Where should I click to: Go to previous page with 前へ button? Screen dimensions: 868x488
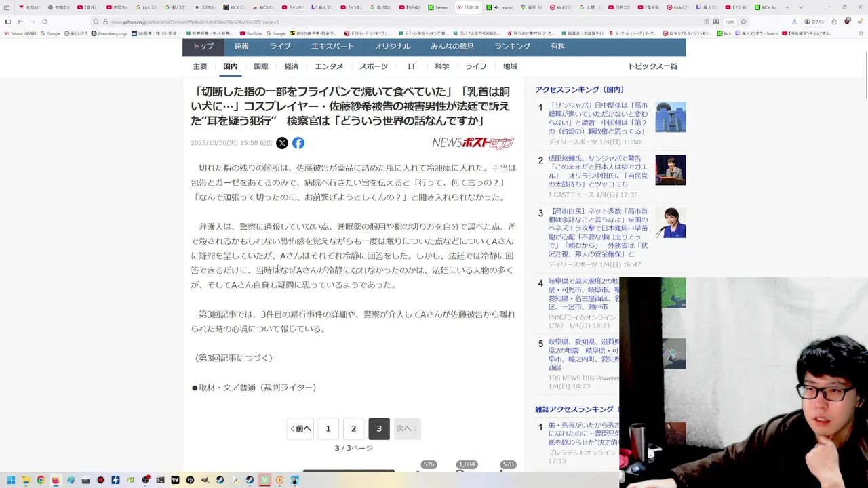click(300, 428)
